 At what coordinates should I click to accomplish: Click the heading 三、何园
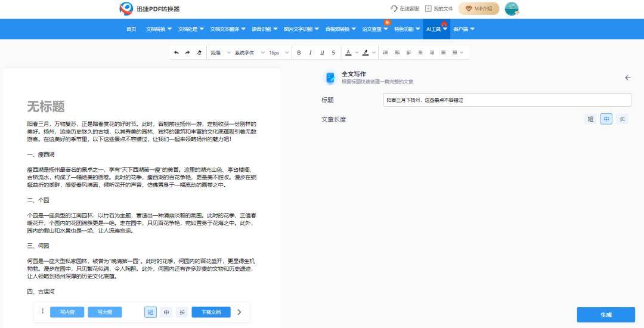tap(38, 246)
